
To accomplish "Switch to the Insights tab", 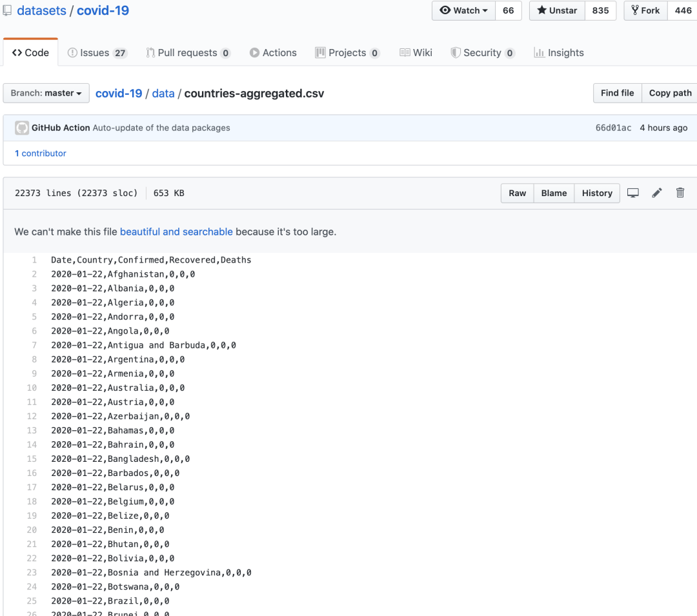I will pyautogui.click(x=559, y=53).
